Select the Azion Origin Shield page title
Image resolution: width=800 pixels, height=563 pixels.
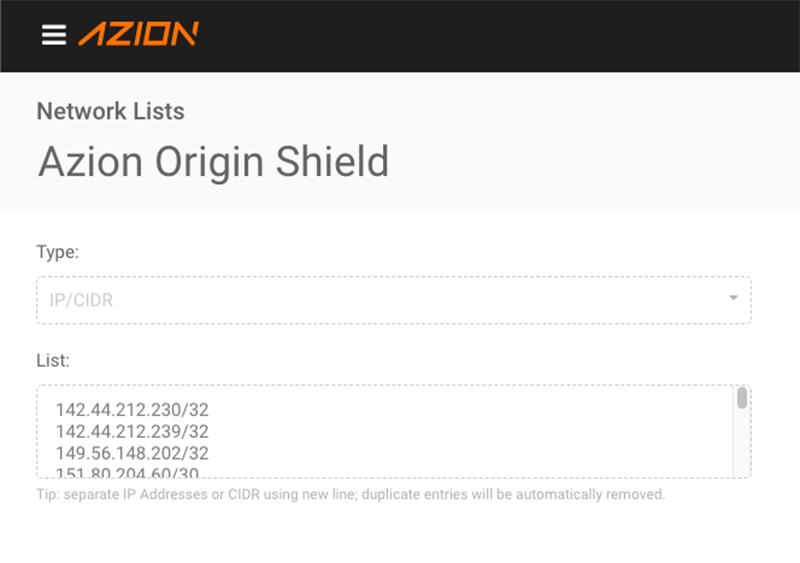click(213, 162)
